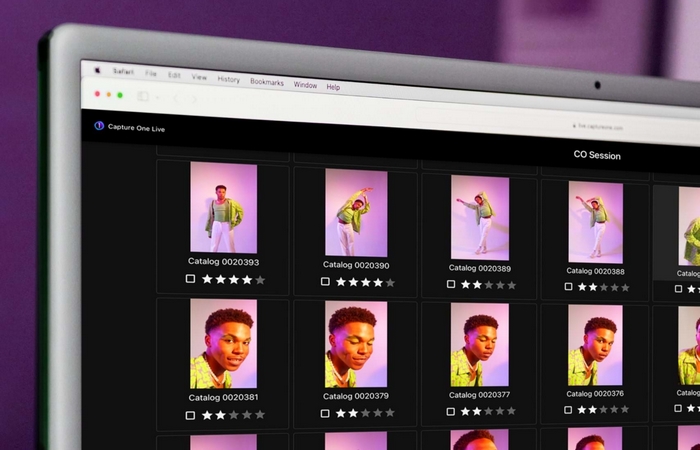Open thumbnail of Catalog 0020379
This screenshot has height=450, width=700.
356,344
